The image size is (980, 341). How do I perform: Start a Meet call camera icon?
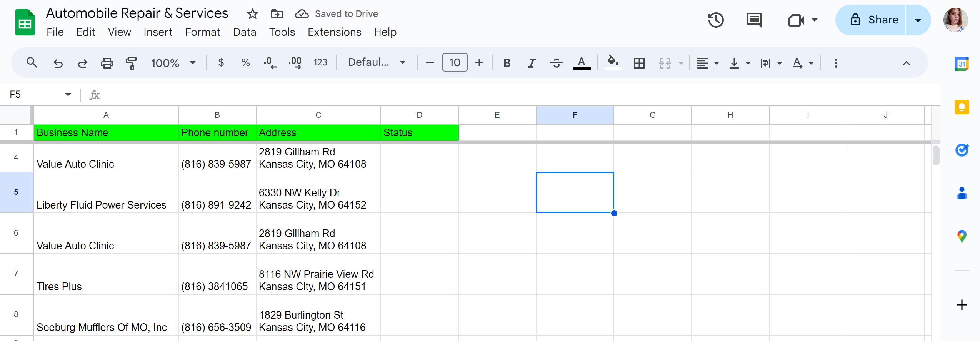796,20
